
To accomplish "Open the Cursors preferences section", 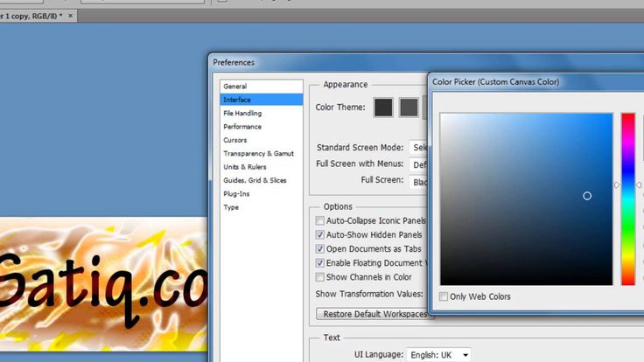I will [x=234, y=140].
